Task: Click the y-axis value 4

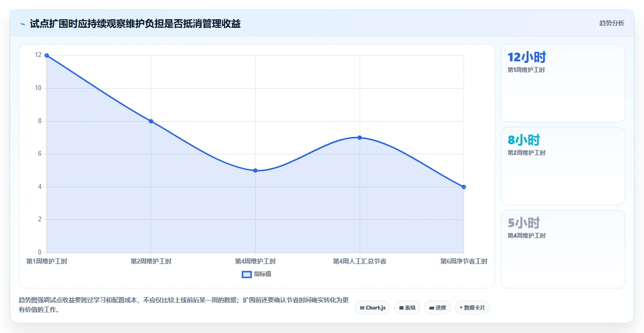Action: click(x=40, y=187)
